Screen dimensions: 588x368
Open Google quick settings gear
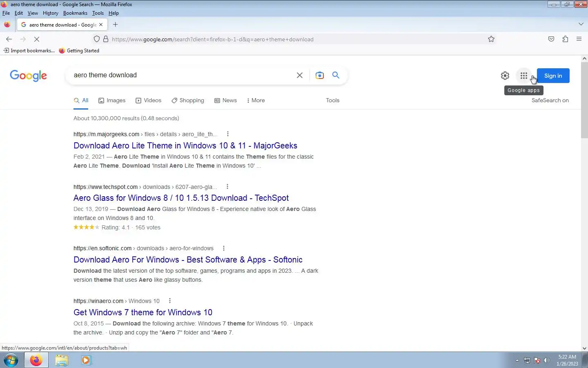pyautogui.click(x=505, y=76)
